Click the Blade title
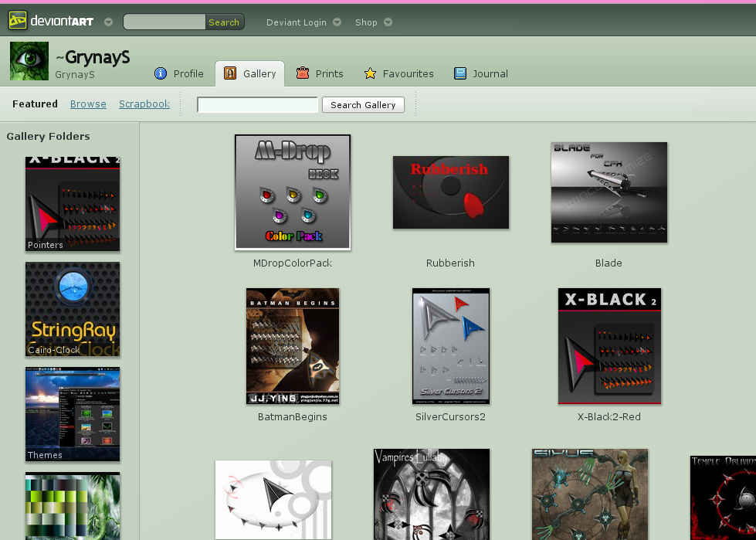This screenshot has width=756, height=540. [609, 263]
